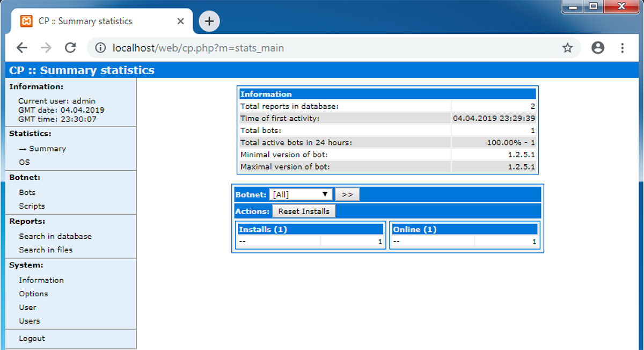Open User settings link
Image resolution: width=644 pixels, height=350 pixels.
pyautogui.click(x=27, y=308)
